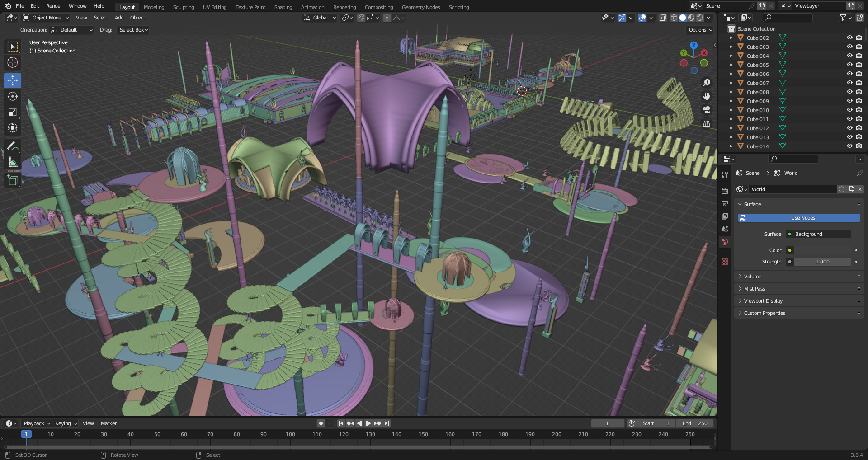
Task: Select the Measure ruler tool
Action: tap(13, 163)
